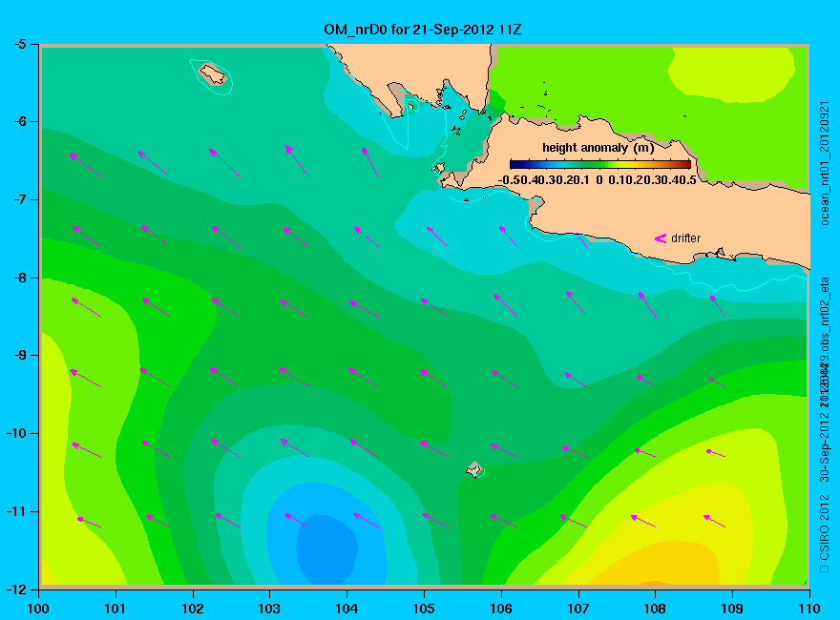This screenshot has width=840, height=620.
Task: Select x-axis label 102
Action: tap(192, 609)
